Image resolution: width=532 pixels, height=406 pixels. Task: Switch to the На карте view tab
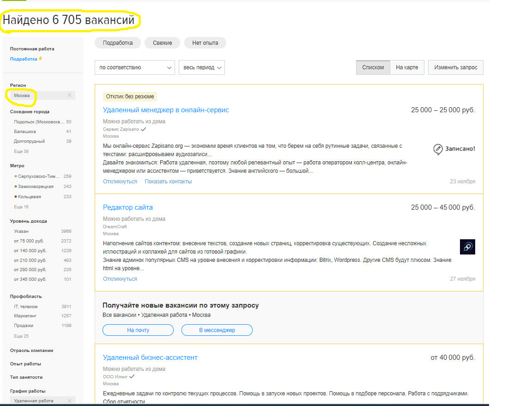407,67
